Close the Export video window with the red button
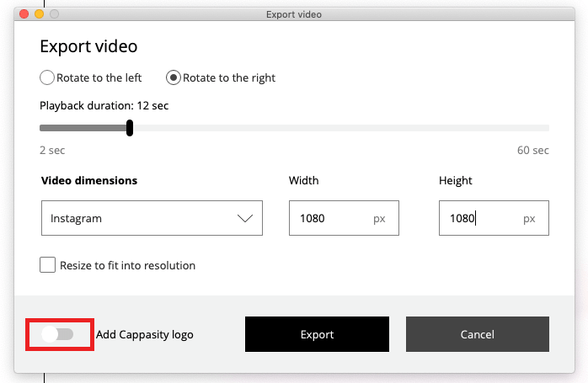588x383 pixels. pos(24,13)
